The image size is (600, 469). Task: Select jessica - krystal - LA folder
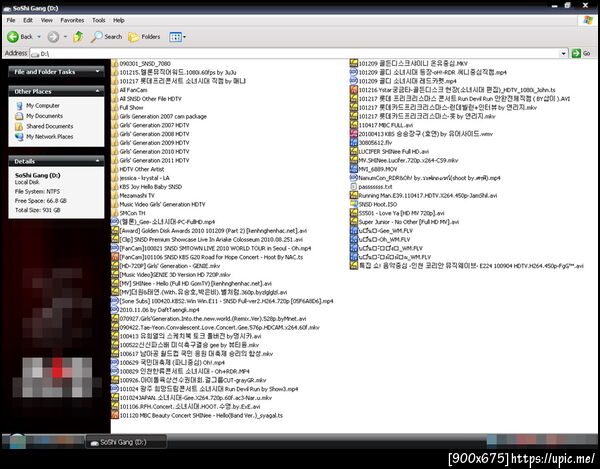pos(140,178)
